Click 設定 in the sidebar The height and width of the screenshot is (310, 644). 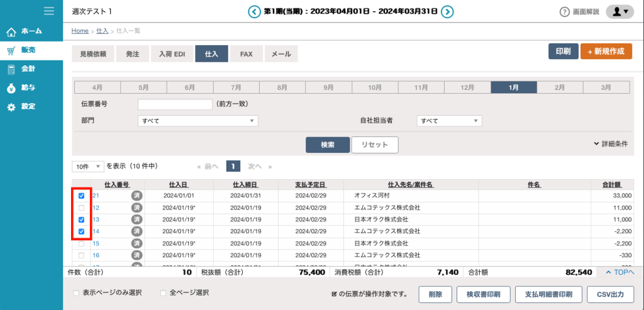click(x=31, y=106)
